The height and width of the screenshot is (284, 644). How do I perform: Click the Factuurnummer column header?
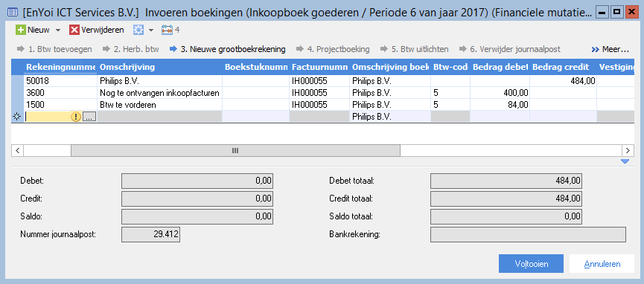[319, 67]
